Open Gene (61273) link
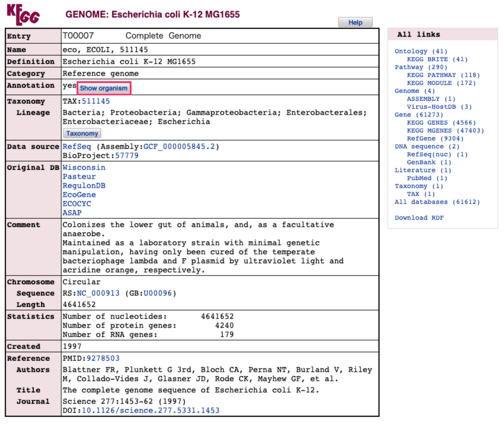This screenshot has height=431, width=504. point(419,115)
